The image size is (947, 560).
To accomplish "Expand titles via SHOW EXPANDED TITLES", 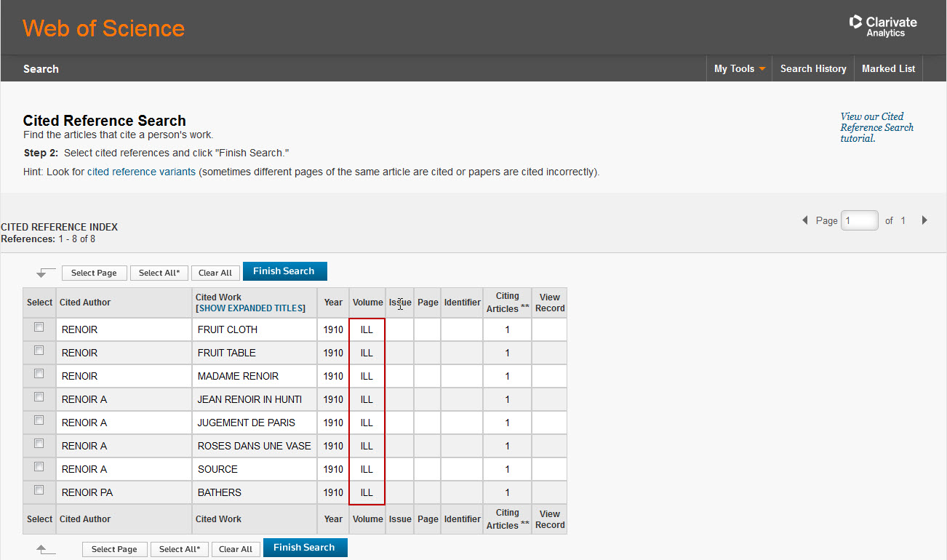I will coord(251,308).
